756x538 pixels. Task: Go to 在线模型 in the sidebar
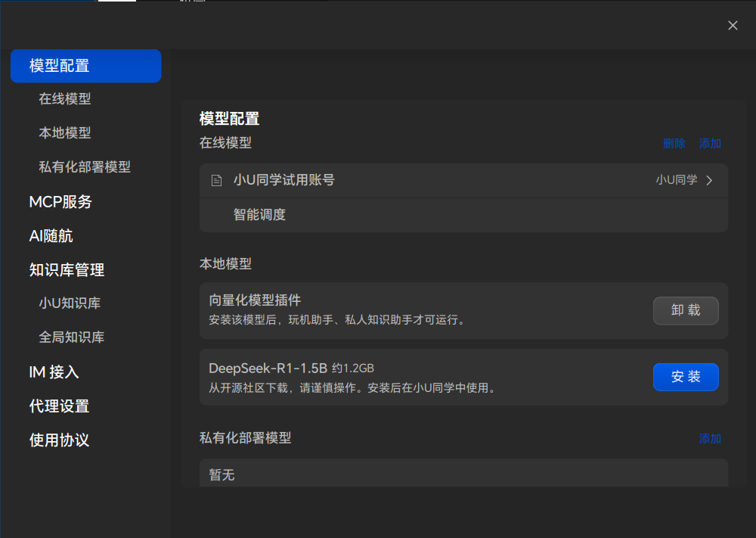(x=65, y=99)
